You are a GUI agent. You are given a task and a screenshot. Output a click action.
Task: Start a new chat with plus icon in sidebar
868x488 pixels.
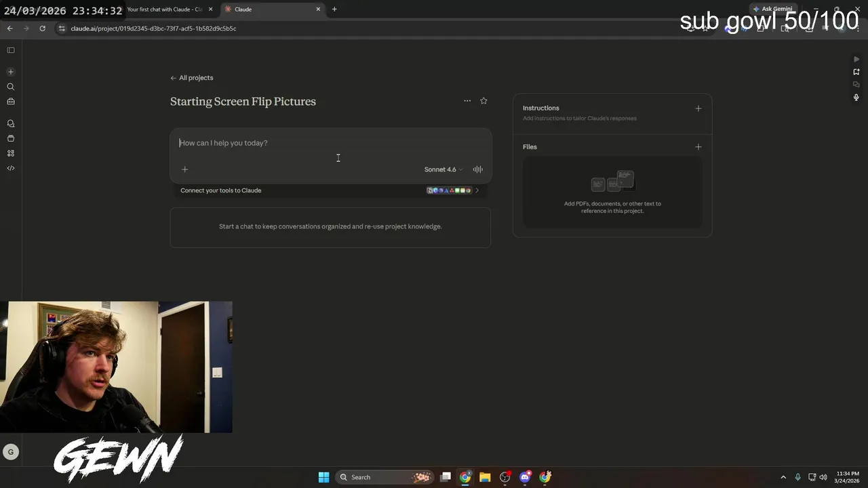tap(11, 72)
